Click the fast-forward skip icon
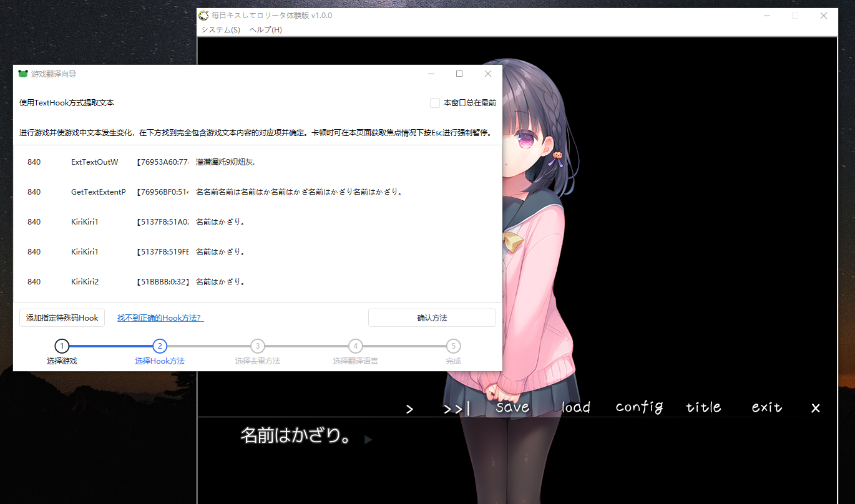Image resolution: width=855 pixels, height=504 pixels. tap(456, 409)
